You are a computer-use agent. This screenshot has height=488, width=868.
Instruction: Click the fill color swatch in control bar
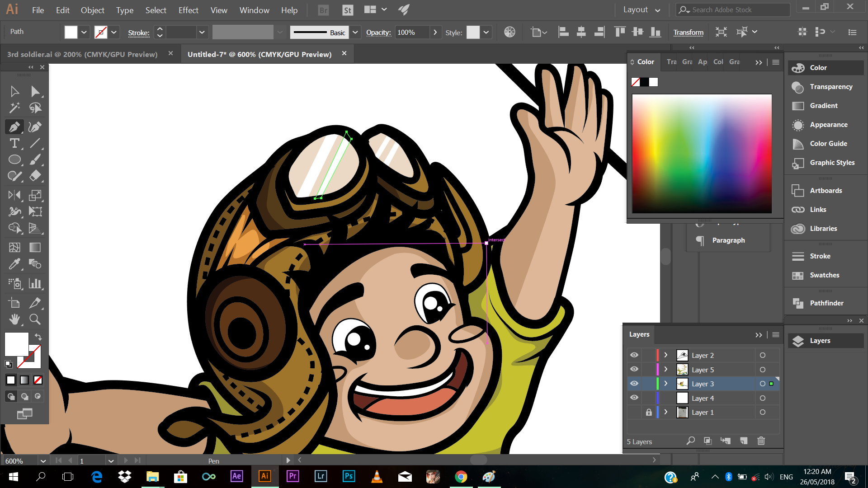point(71,32)
